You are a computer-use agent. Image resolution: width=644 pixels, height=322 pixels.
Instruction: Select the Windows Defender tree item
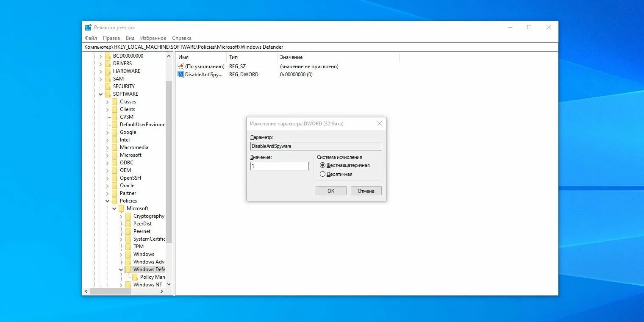(149, 269)
